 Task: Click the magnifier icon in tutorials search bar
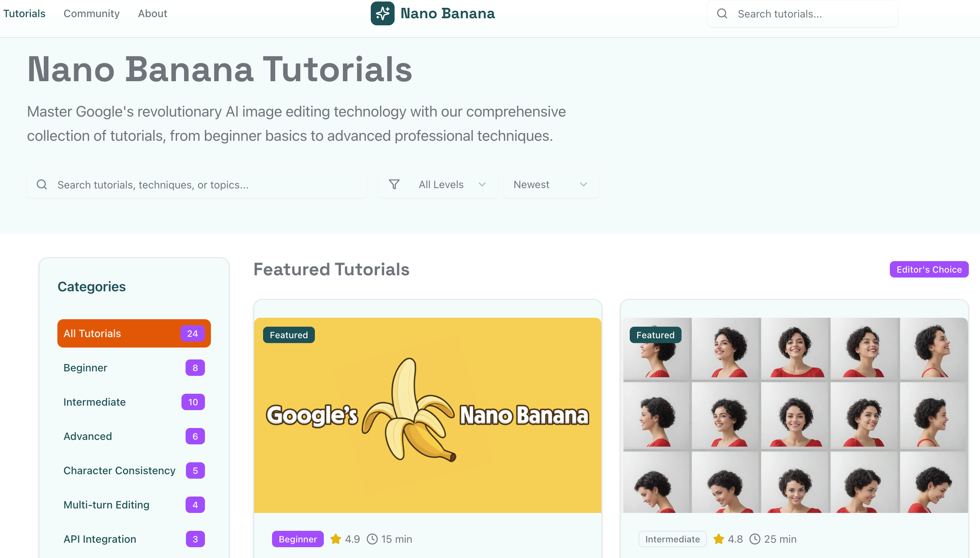[42, 184]
